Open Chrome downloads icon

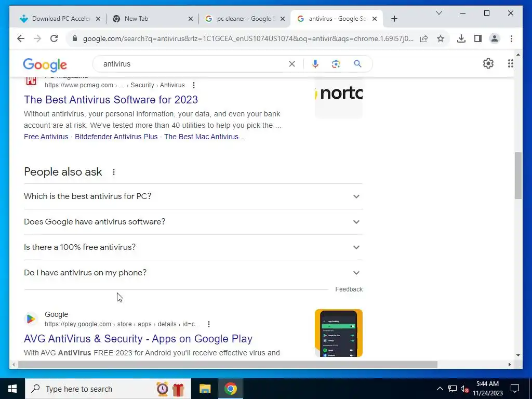(x=461, y=38)
